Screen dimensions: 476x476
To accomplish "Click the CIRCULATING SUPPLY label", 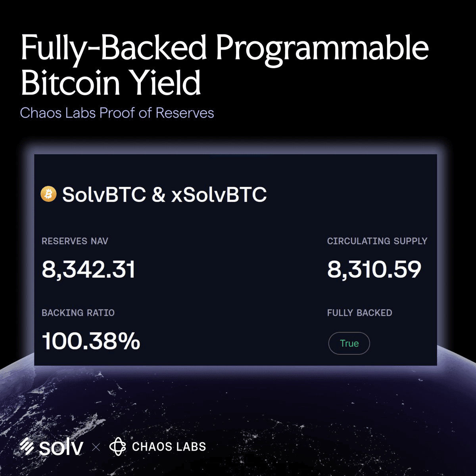I will click(x=377, y=241).
